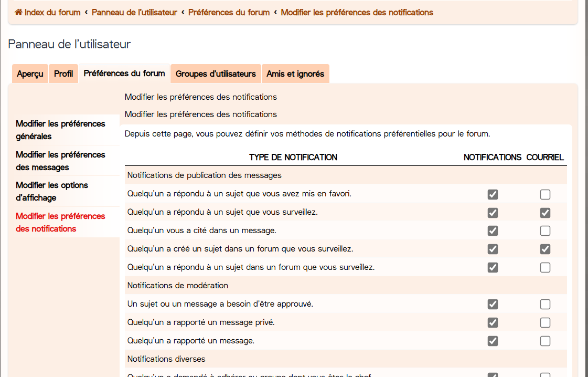Go to the Amis et ignorés tab
Screen dimensions: 588x377
[x=295, y=74]
